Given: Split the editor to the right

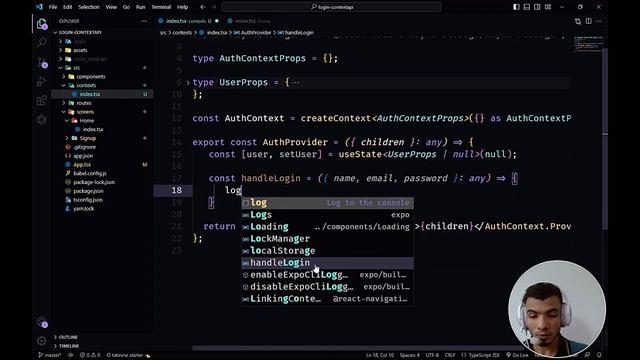Looking at the screenshot, I should pyautogui.click(x=589, y=21).
